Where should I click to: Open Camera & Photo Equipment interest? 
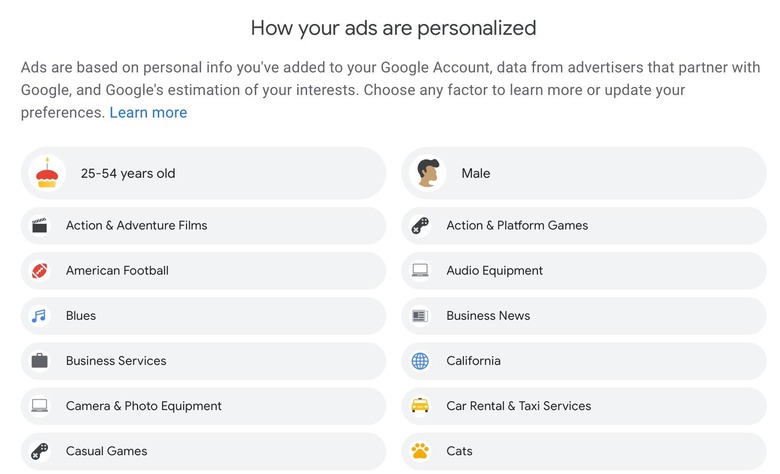click(203, 406)
